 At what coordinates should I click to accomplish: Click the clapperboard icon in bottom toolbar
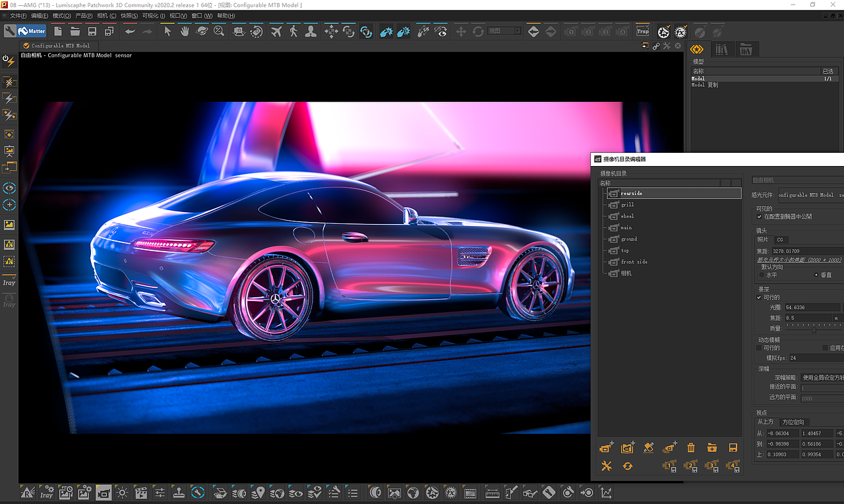140,492
